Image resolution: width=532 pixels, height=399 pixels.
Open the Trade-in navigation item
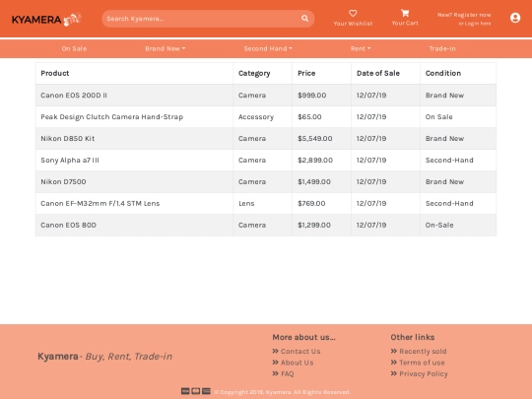[442, 49]
